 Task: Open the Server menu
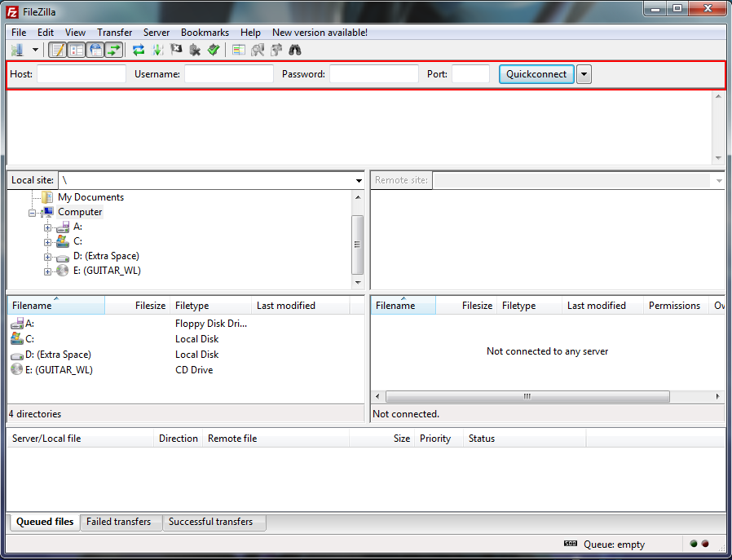tap(157, 33)
